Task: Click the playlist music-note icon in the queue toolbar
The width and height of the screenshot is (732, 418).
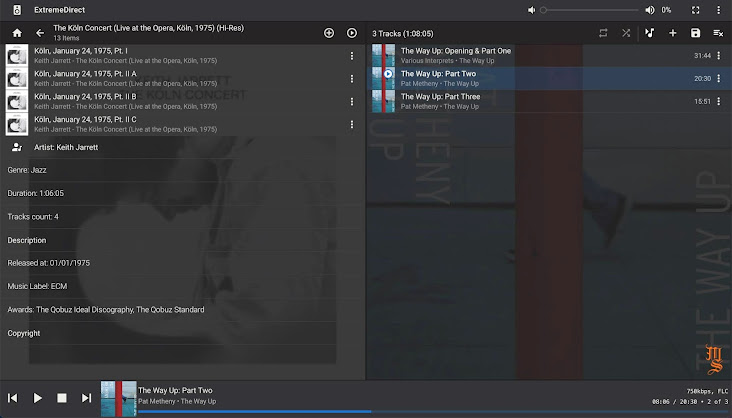Action: click(x=649, y=33)
